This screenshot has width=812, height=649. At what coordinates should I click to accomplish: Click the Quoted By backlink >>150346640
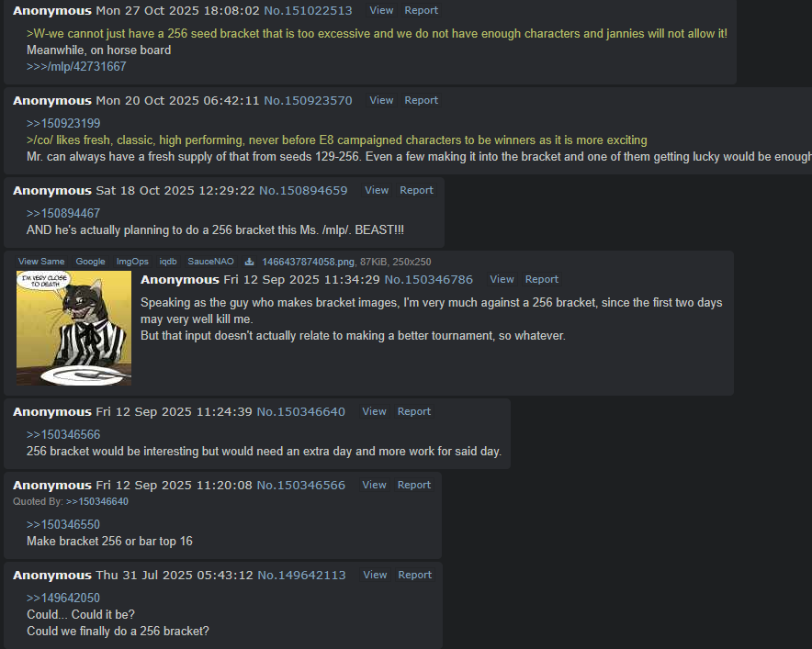point(97,501)
